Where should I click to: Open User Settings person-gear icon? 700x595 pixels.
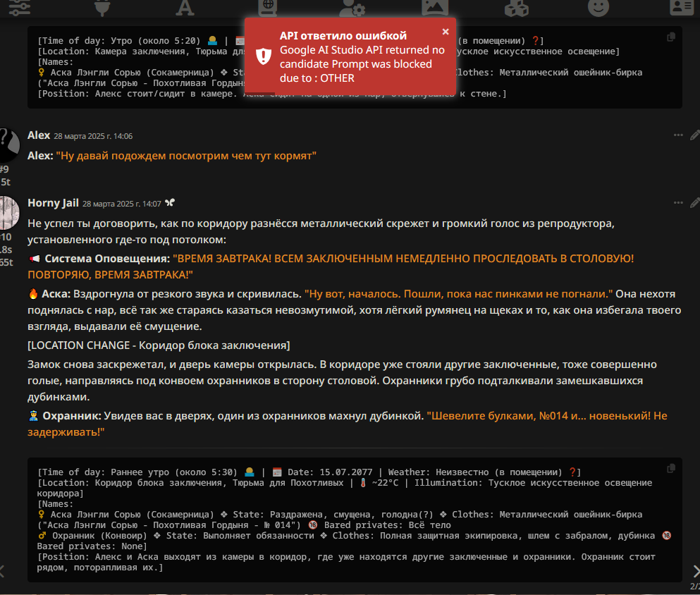352,7
